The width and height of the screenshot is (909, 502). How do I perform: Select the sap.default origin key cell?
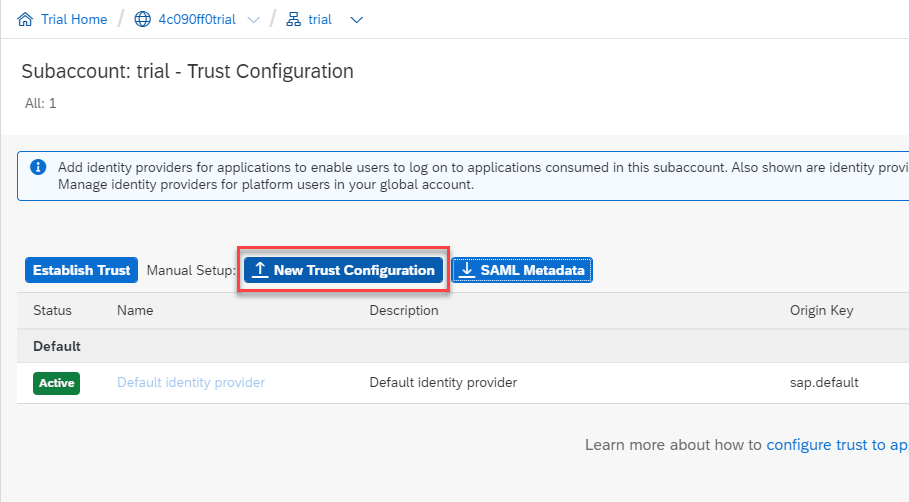pos(824,383)
